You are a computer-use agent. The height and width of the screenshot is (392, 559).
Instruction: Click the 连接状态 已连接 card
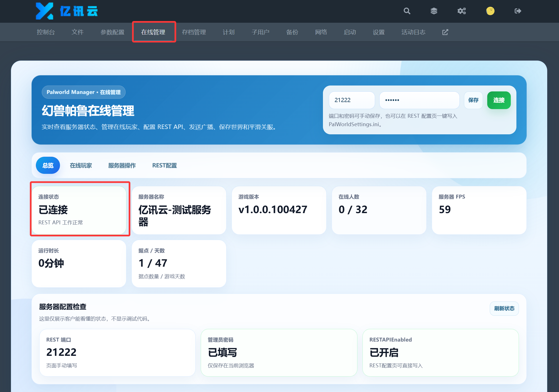coord(79,210)
